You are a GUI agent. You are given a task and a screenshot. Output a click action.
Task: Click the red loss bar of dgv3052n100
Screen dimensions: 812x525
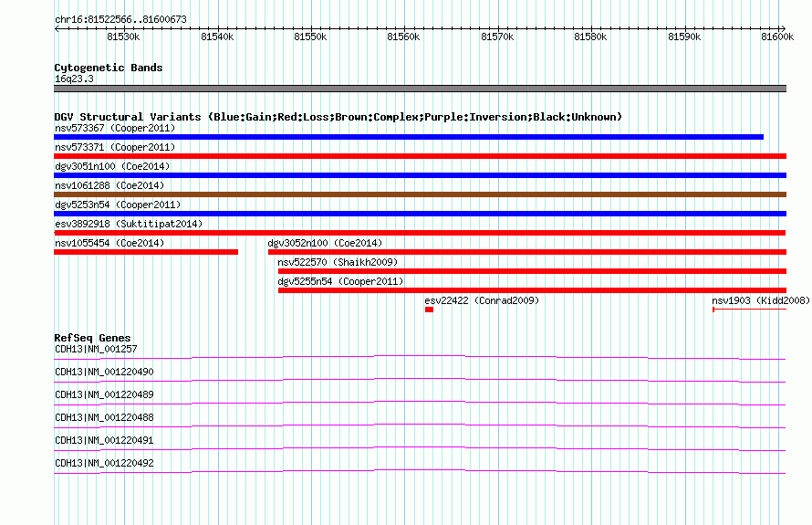click(x=527, y=252)
